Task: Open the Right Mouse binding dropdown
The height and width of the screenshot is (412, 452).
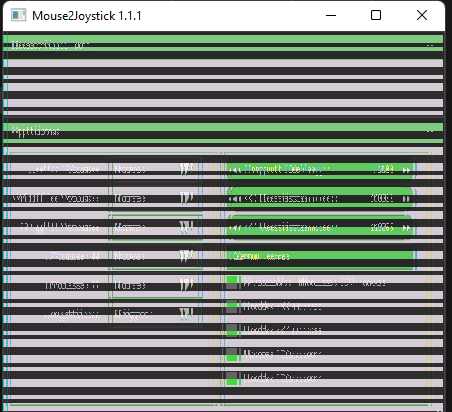Action: tap(156, 228)
